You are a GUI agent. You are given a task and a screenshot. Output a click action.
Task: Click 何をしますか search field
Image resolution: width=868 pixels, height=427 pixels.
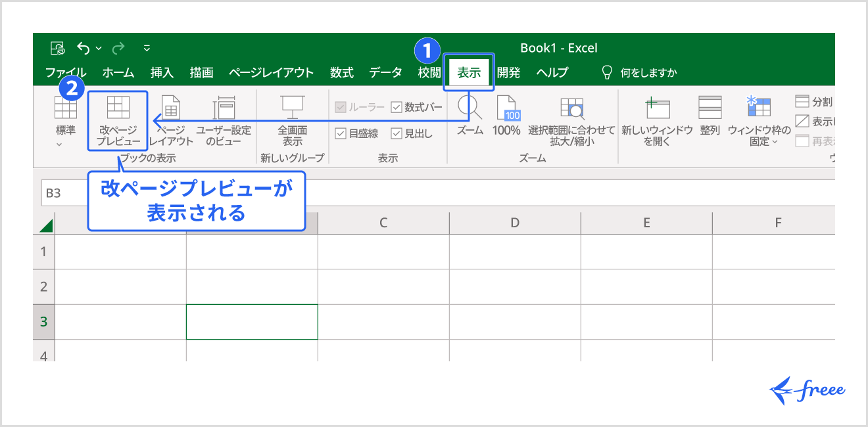click(649, 72)
